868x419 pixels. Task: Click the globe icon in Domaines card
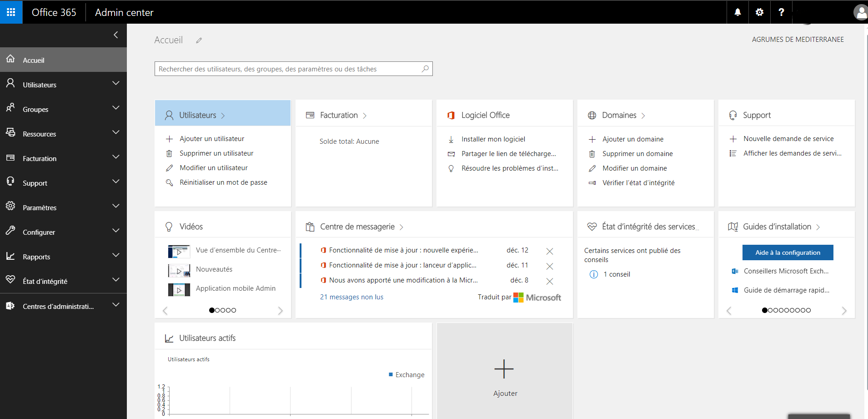click(x=592, y=116)
